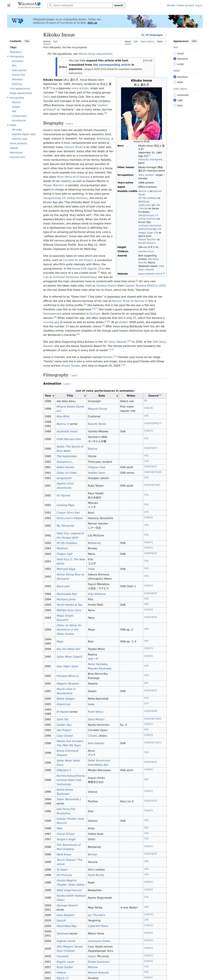Open the Belldandy link in intro
This screenshot has width=210, height=980.
pyautogui.click(x=103, y=139)
